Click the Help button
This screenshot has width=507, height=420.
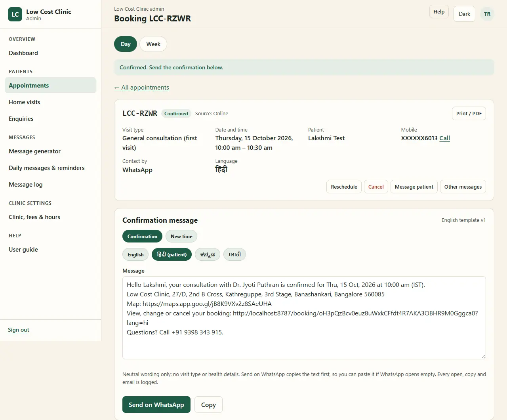[x=439, y=11]
